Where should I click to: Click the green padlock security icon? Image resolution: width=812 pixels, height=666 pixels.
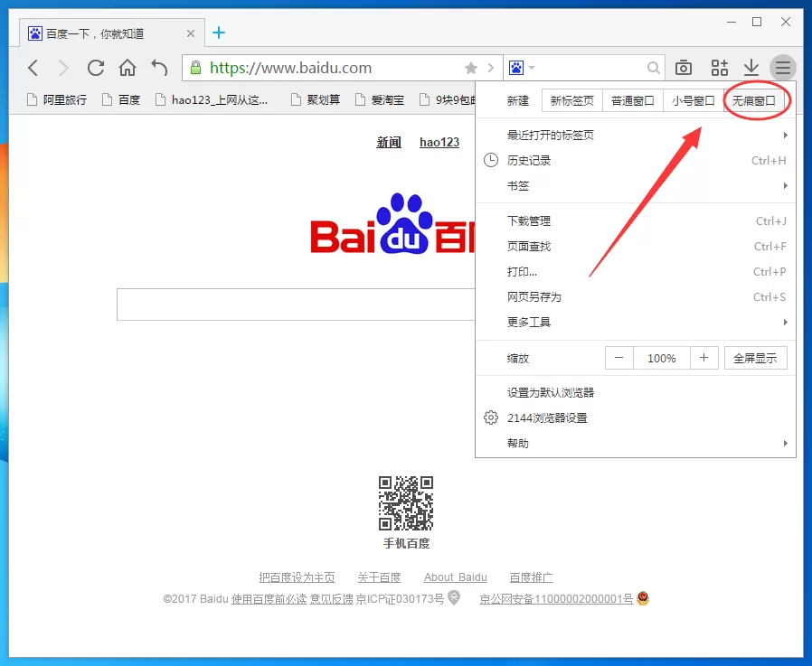tap(195, 67)
